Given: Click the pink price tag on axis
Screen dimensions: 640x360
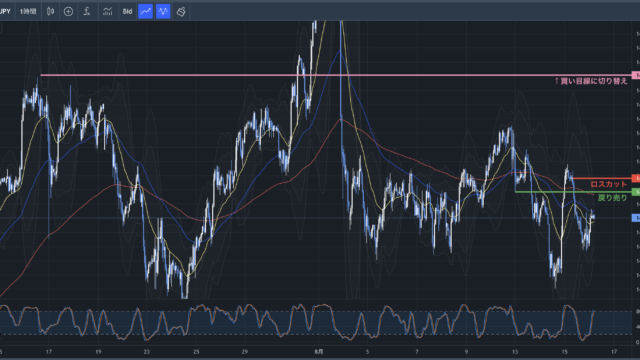Looking at the screenshot, I should tap(636, 75).
